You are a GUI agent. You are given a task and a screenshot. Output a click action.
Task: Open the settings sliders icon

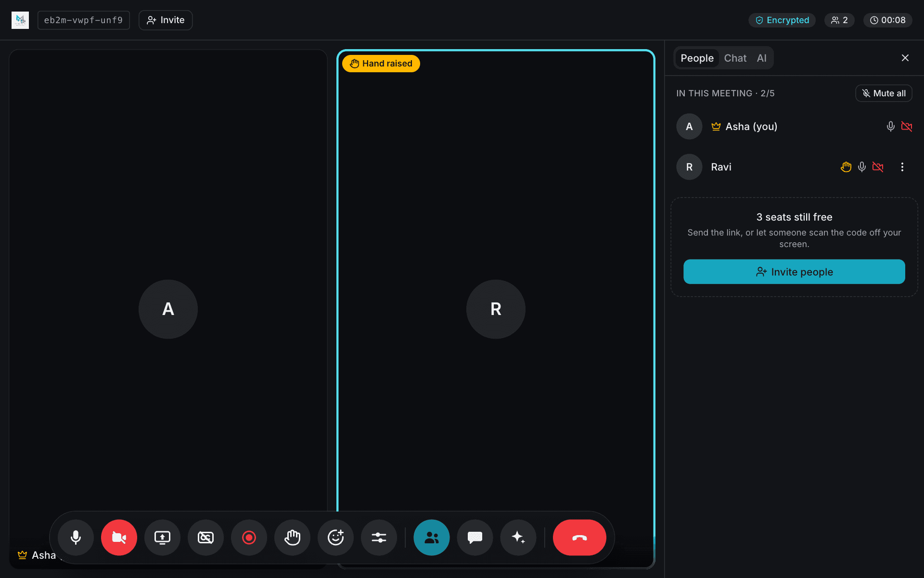click(x=379, y=538)
